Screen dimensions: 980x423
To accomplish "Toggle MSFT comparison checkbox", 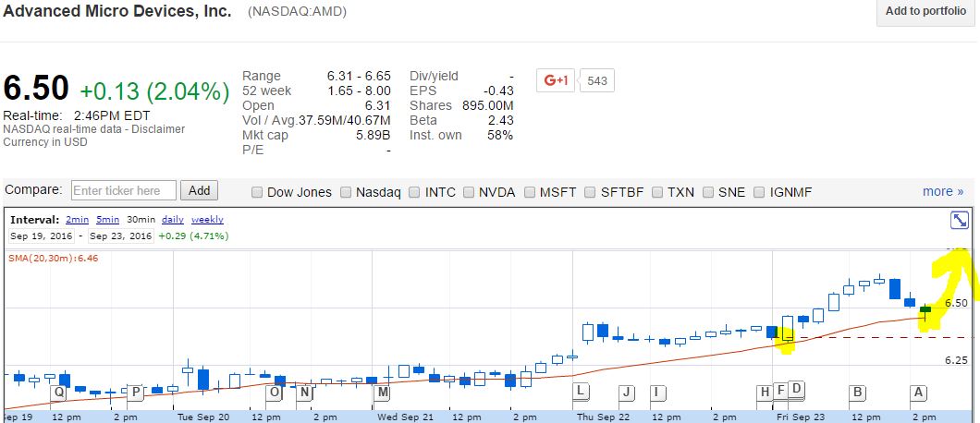I will 530,192.
